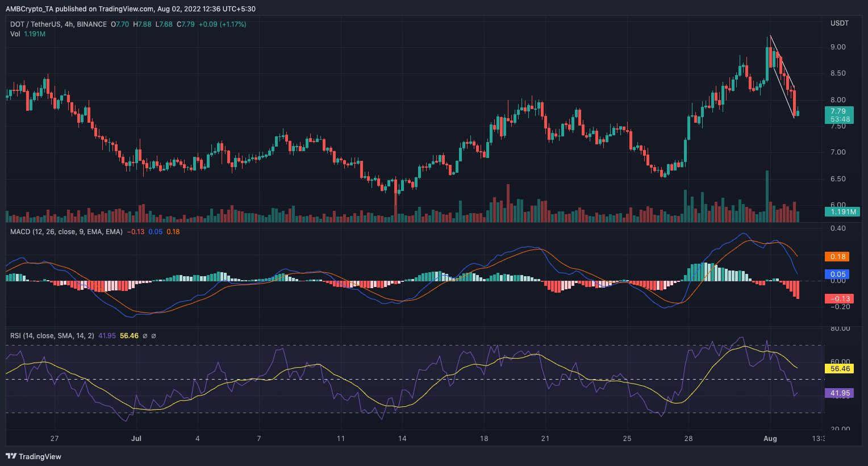This screenshot has width=868, height=466.
Task: Click the 0.40 MACD axis label
Action: [838, 228]
